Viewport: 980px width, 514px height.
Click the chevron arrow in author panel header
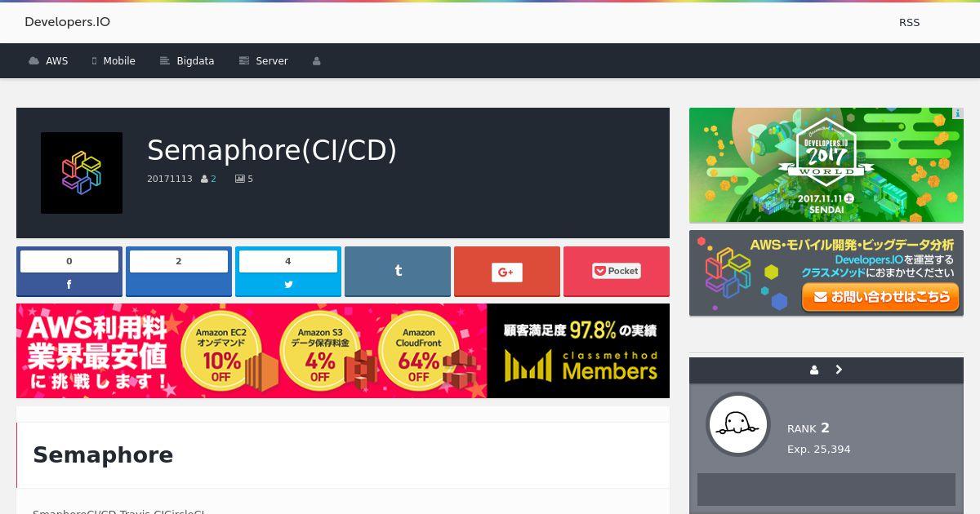tap(839, 370)
